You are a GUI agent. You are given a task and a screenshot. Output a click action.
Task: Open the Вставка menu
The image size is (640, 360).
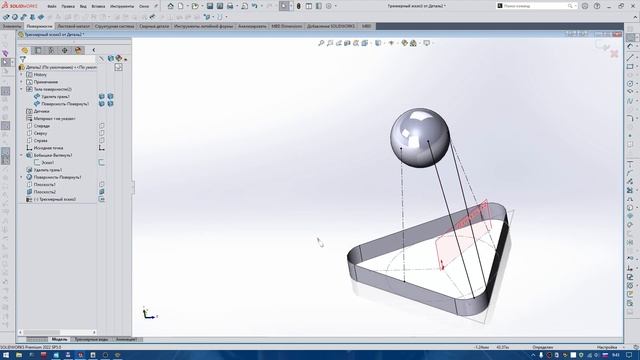pos(98,7)
